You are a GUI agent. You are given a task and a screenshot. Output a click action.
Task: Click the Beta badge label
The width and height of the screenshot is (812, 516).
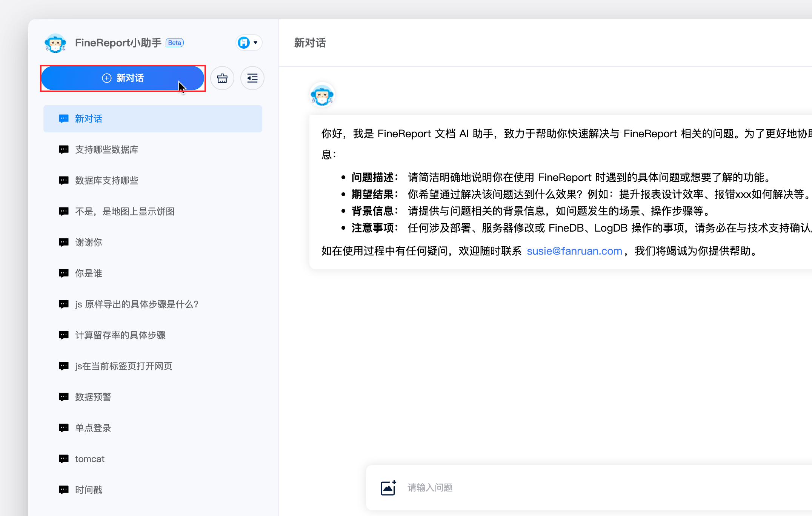pyautogui.click(x=174, y=43)
